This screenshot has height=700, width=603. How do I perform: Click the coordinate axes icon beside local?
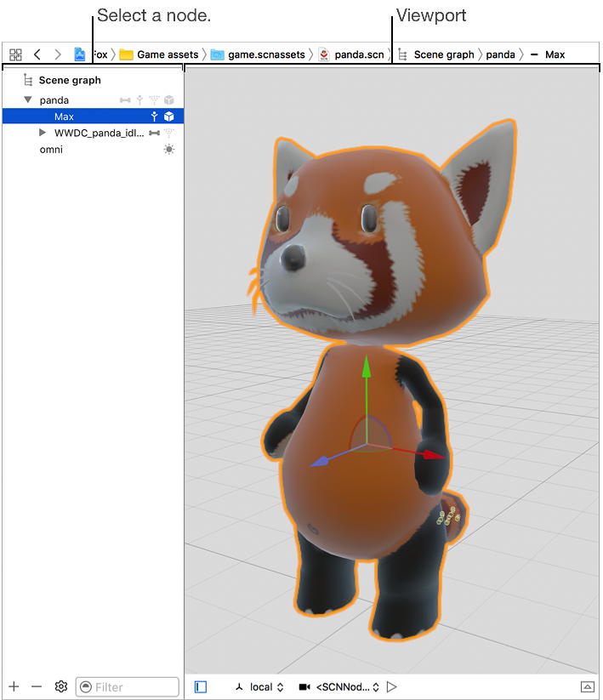pyautogui.click(x=240, y=686)
